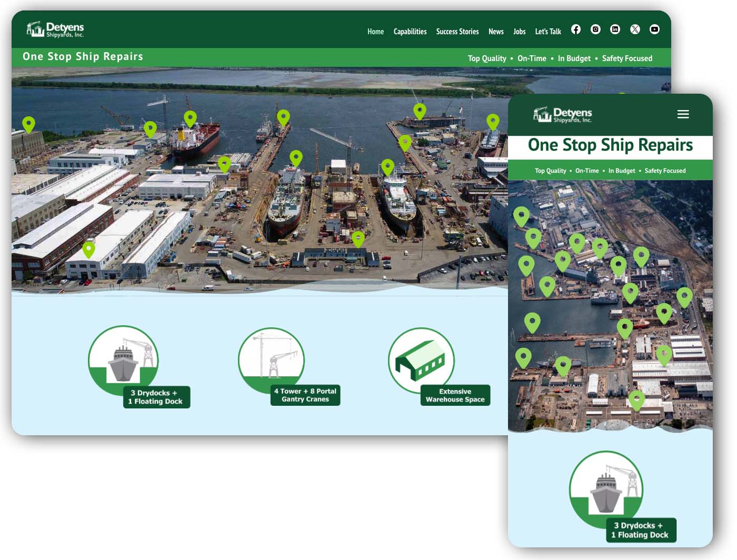Image resolution: width=737 pixels, height=560 pixels.
Task: Click the desktop drydock ship icon
Action: (x=123, y=361)
